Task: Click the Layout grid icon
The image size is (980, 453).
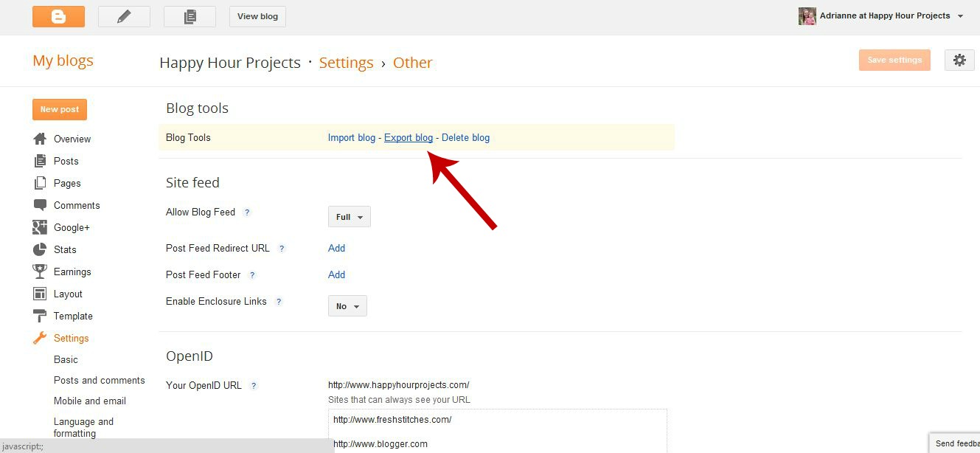Action: tap(40, 294)
